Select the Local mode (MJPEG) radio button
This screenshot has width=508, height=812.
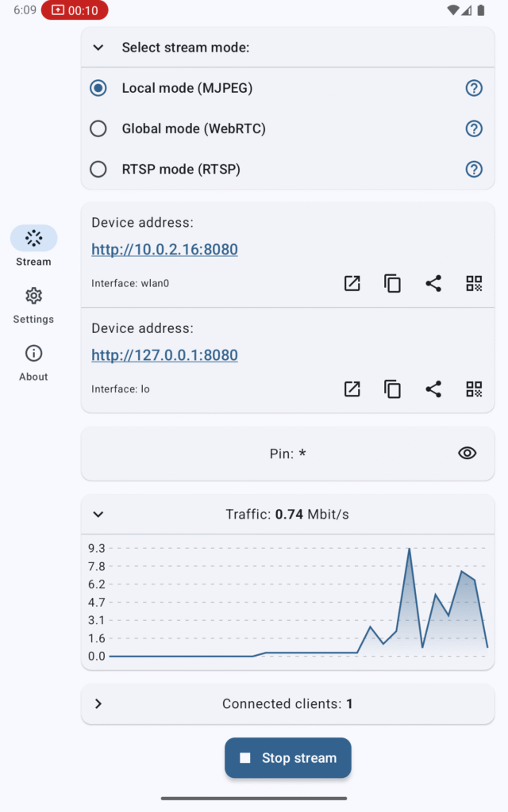pyautogui.click(x=98, y=88)
